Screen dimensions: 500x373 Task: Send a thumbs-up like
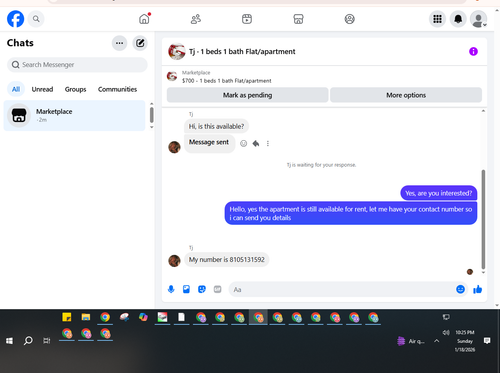click(477, 289)
